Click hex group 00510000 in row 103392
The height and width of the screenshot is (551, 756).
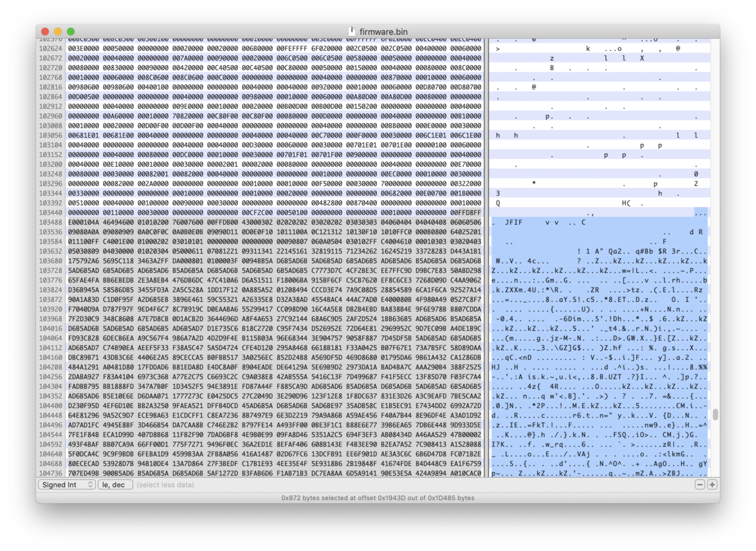tap(84, 203)
